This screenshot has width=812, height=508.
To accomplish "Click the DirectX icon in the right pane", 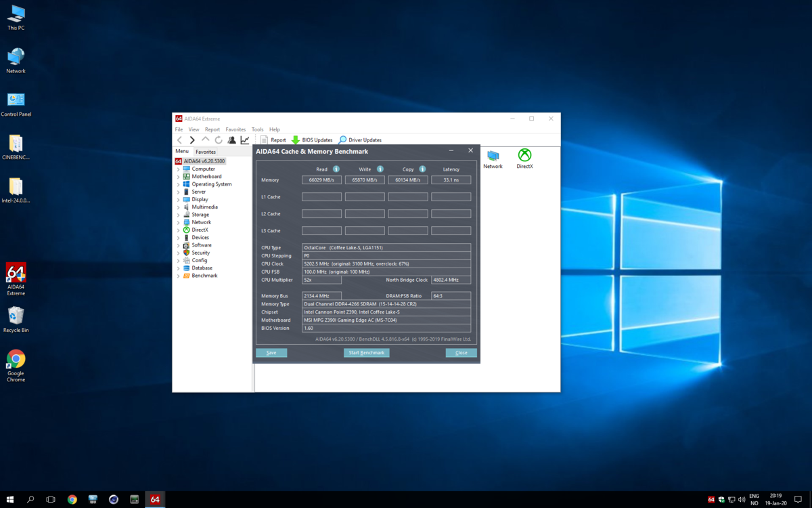I will [x=524, y=159].
